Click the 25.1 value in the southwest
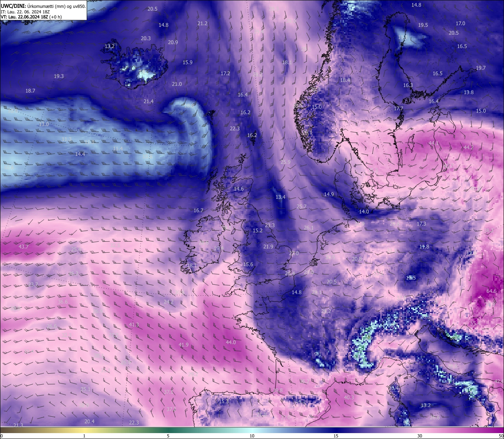 tap(85, 389)
